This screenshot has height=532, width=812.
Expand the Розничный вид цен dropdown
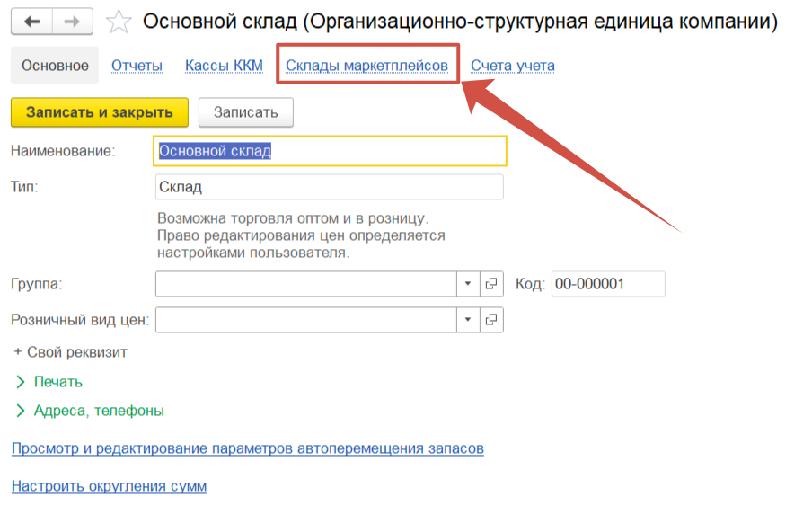(x=468, y=319)
